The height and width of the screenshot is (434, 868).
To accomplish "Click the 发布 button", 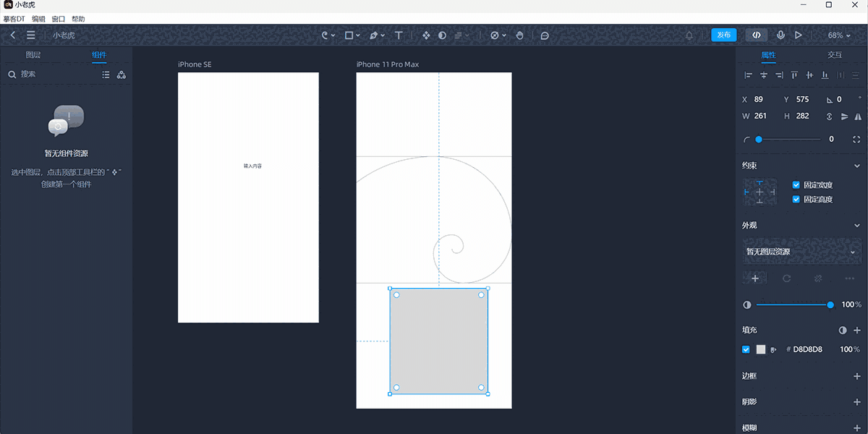I will click(723, 35).
